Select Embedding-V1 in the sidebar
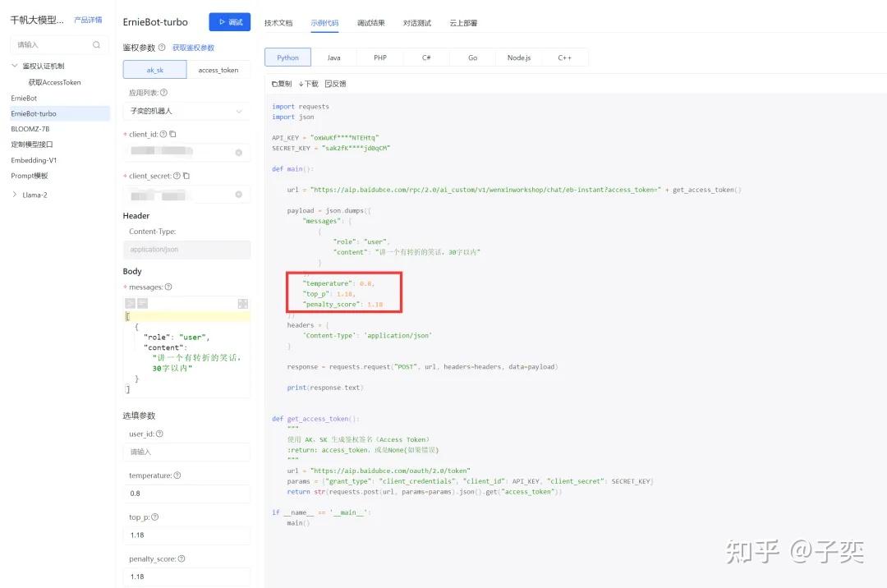This screenshot has height=588, width=887. (34, 160)
